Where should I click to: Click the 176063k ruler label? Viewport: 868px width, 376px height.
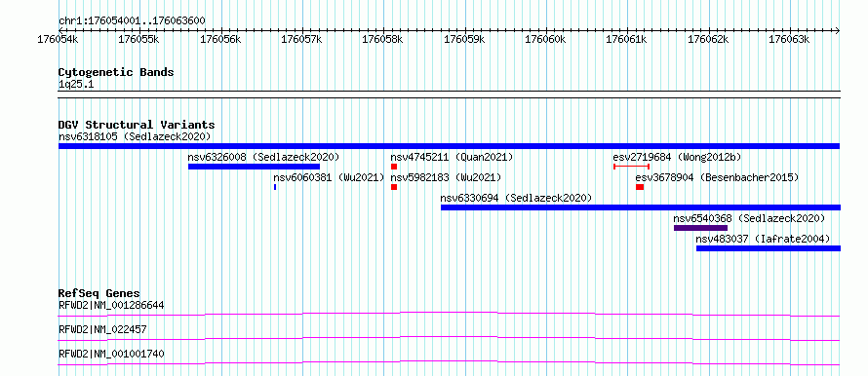click(789, 40)
